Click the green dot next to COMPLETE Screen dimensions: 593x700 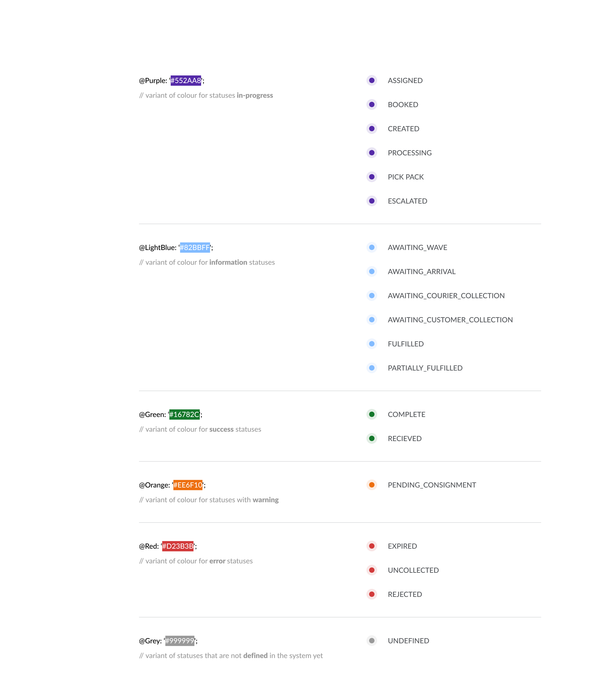point(372,415)
